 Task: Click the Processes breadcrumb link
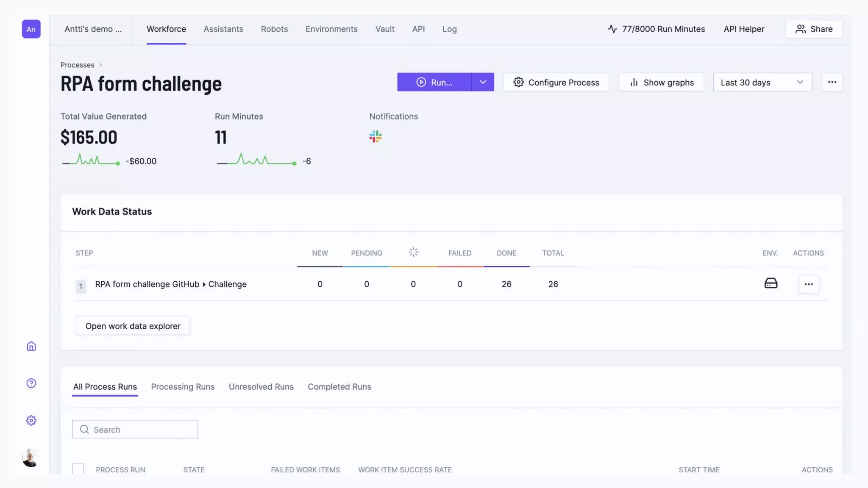click(77, 65)
